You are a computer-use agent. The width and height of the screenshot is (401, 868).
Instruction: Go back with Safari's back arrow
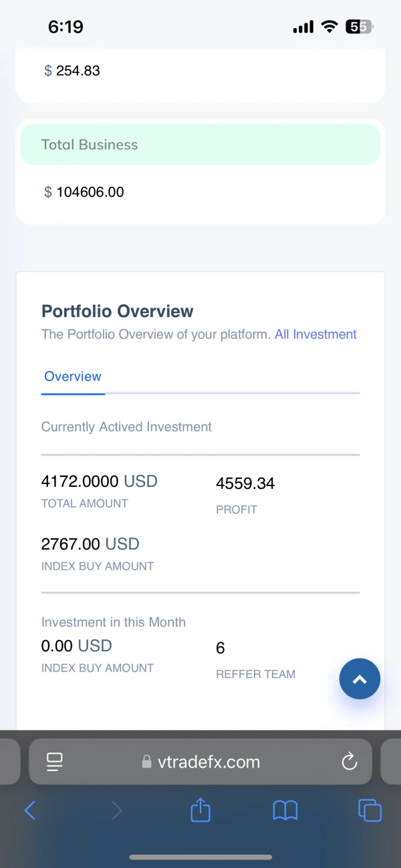[x=30, y=811]
